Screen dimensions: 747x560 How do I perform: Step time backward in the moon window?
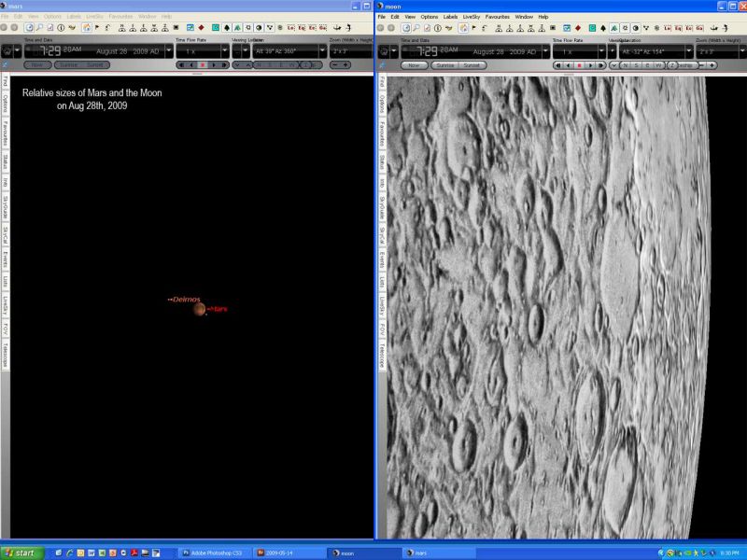[557, 65]
